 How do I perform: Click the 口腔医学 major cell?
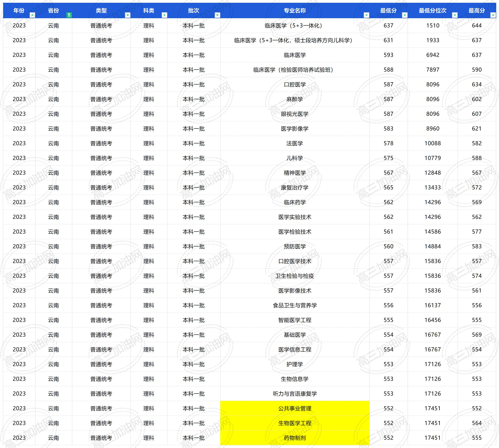[295, 84]
